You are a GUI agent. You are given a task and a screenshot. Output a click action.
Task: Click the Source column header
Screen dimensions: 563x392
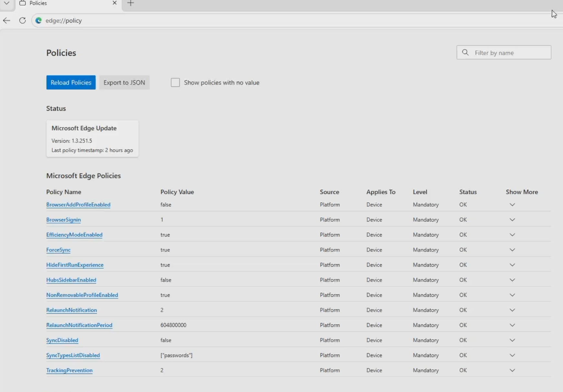coord(329,192)
